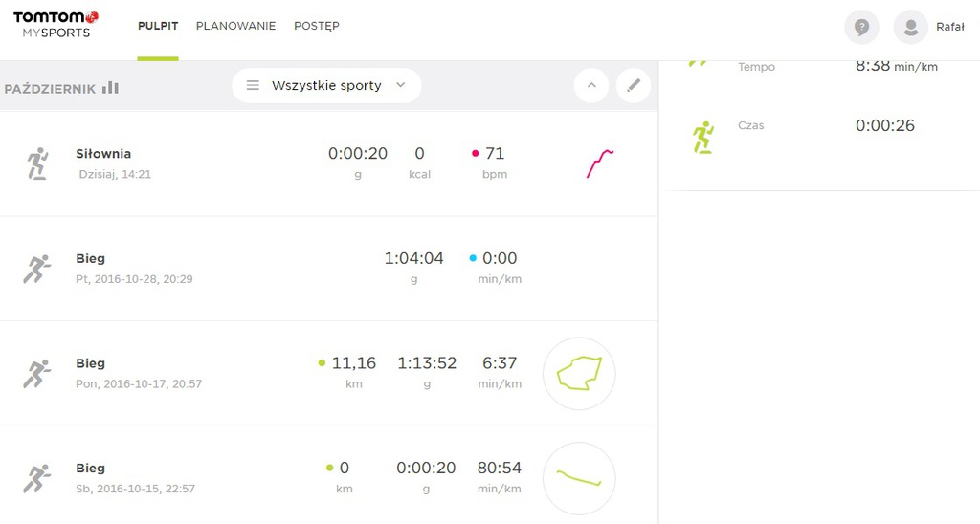Click the Siłownia heart rate graph thumbnail
This screenshot has width=980, height=524.
[600, 164]
